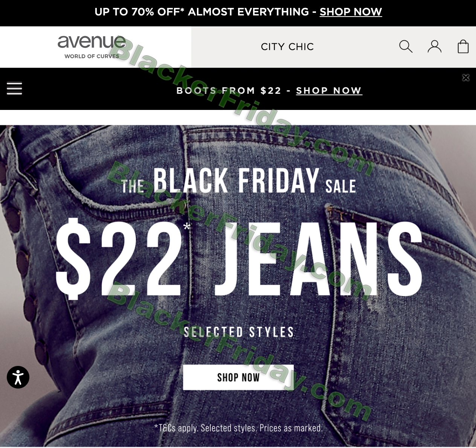Open the search magnifier icon
The width and height of the screenshot is (476, 448).
(x=406, y=46)
